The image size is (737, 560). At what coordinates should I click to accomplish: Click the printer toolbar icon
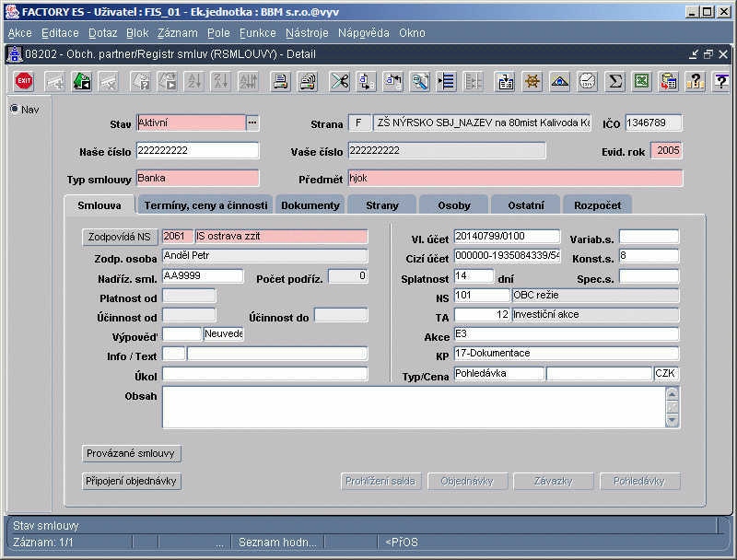pos(281,81)
